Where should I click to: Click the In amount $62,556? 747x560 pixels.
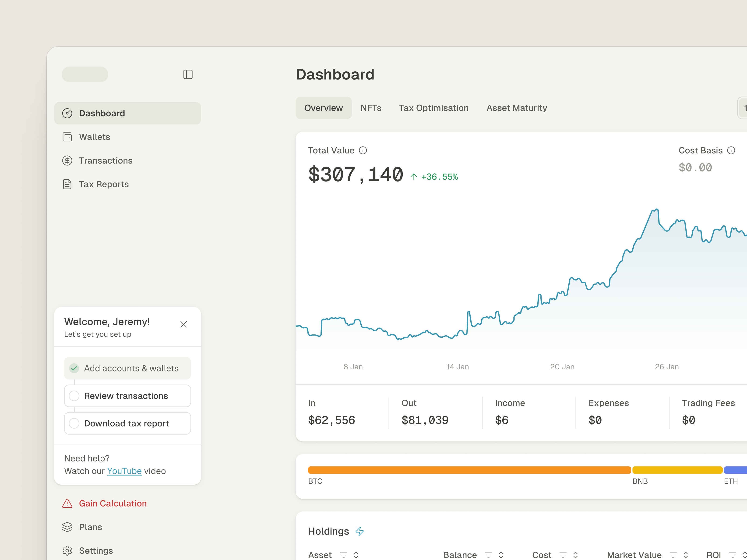[x=331, y=420]
